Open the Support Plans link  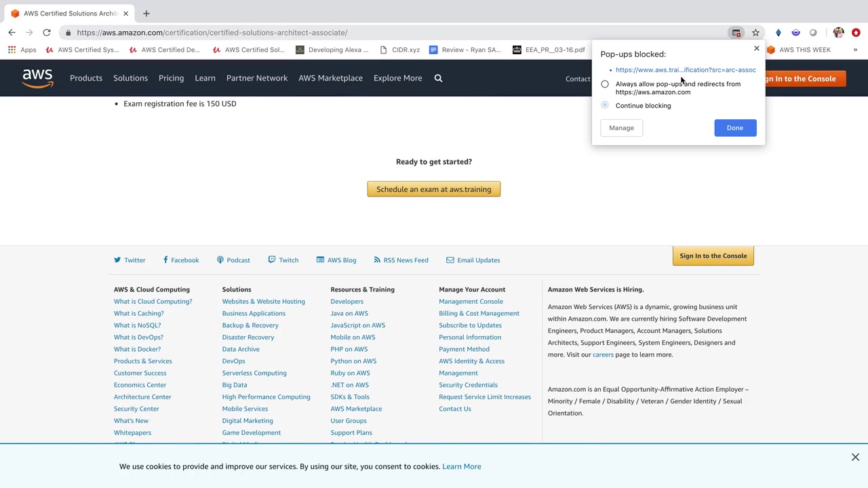351,432
